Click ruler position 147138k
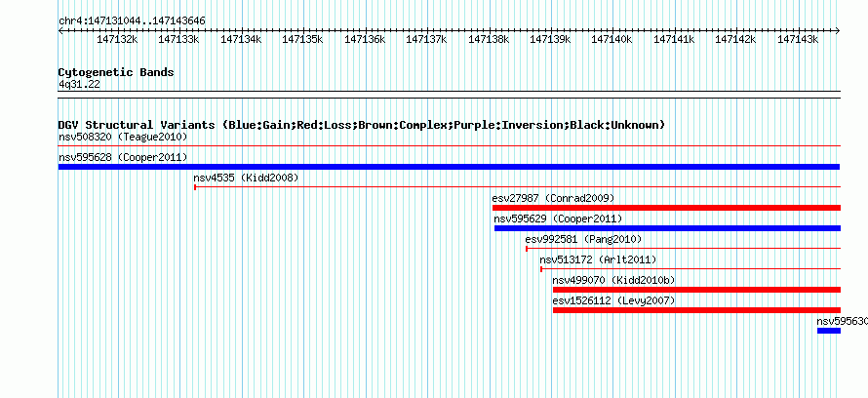 click(x=489, y=39)
